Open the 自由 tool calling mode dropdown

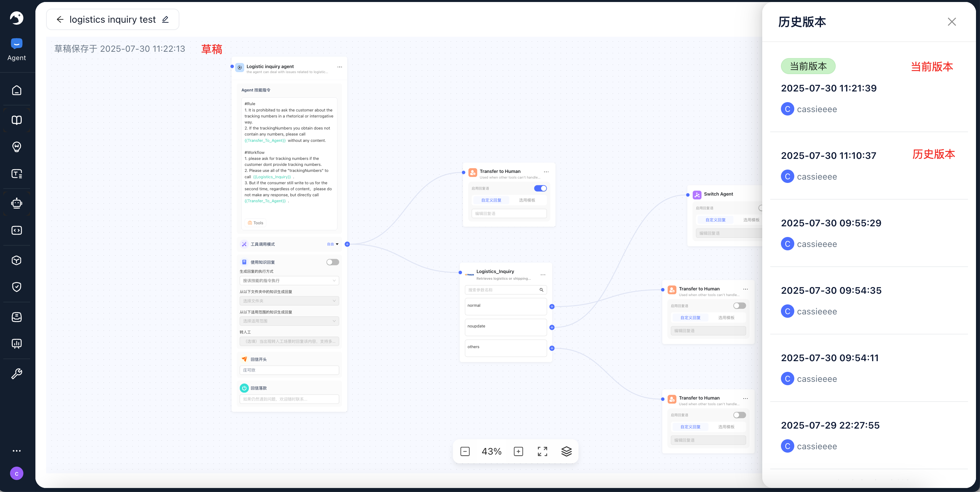[332, 244]
